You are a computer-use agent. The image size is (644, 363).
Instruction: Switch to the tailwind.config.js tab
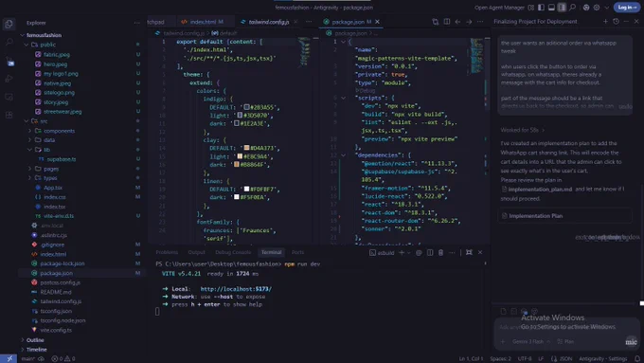point(269,22)
